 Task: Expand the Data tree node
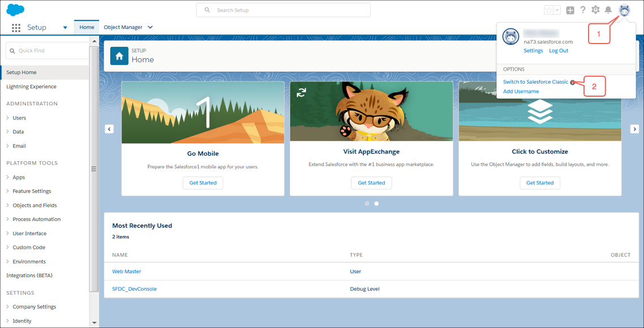pyautogui.click(x=8, y=132)
